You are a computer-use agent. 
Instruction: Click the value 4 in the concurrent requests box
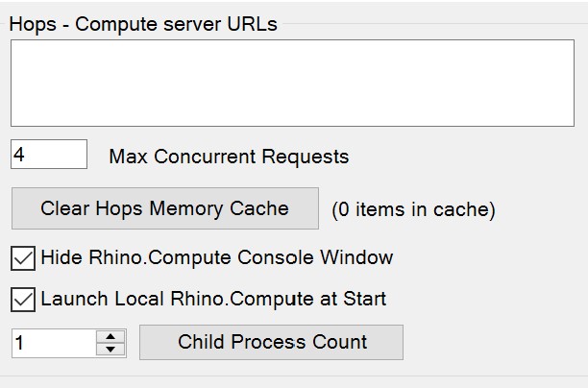coord(19,155)
